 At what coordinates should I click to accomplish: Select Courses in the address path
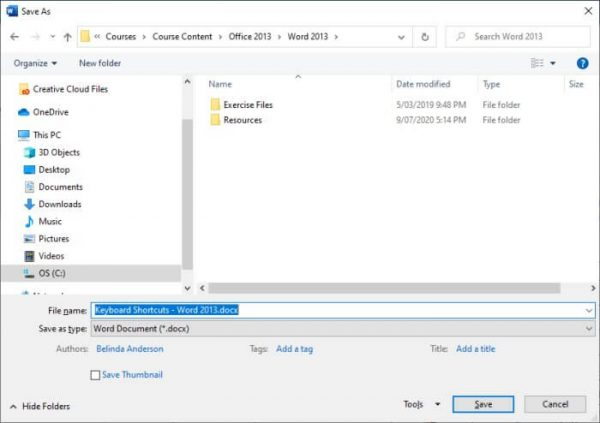pyautogui.click(x=121, y=36)
